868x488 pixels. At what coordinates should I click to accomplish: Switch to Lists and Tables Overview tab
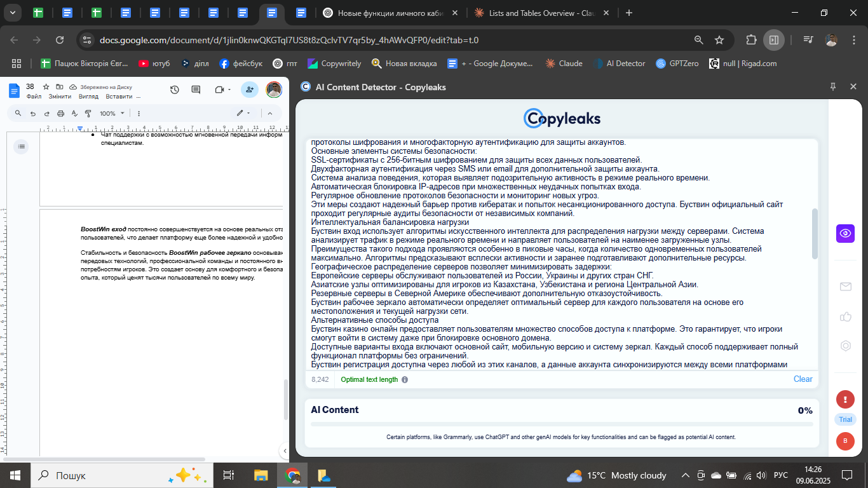coord(541,13)
